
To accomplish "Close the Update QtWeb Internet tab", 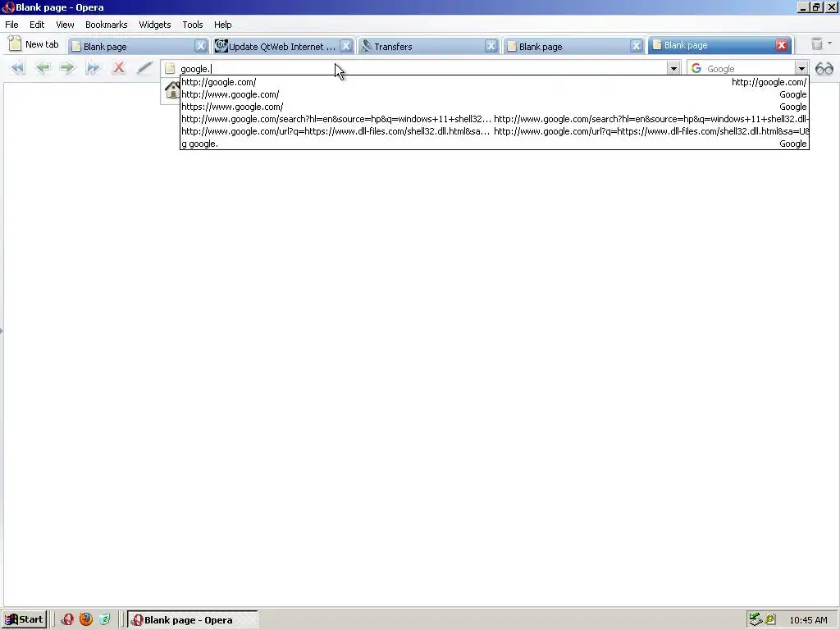I will point(346,46).
